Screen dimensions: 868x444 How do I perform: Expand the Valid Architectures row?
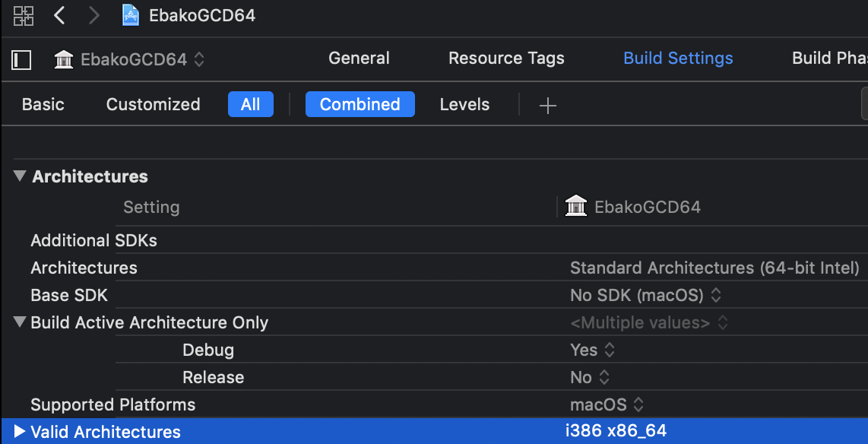click(20, 432)
